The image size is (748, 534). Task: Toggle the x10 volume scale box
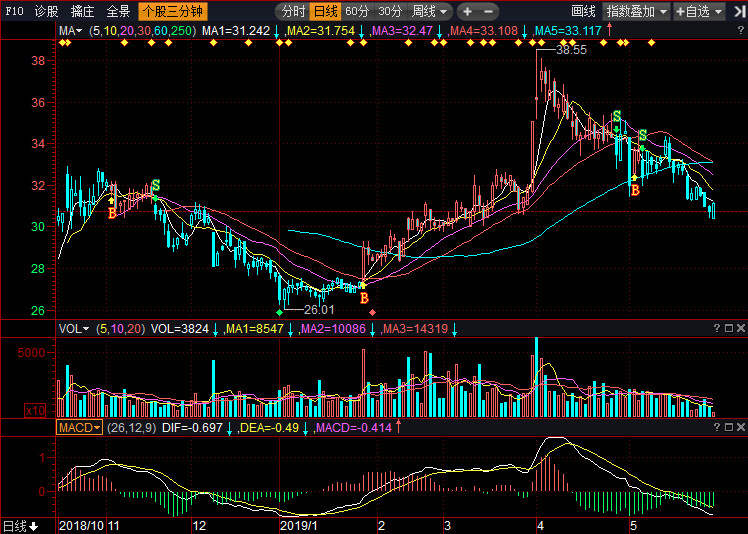[x=35, y=410]
